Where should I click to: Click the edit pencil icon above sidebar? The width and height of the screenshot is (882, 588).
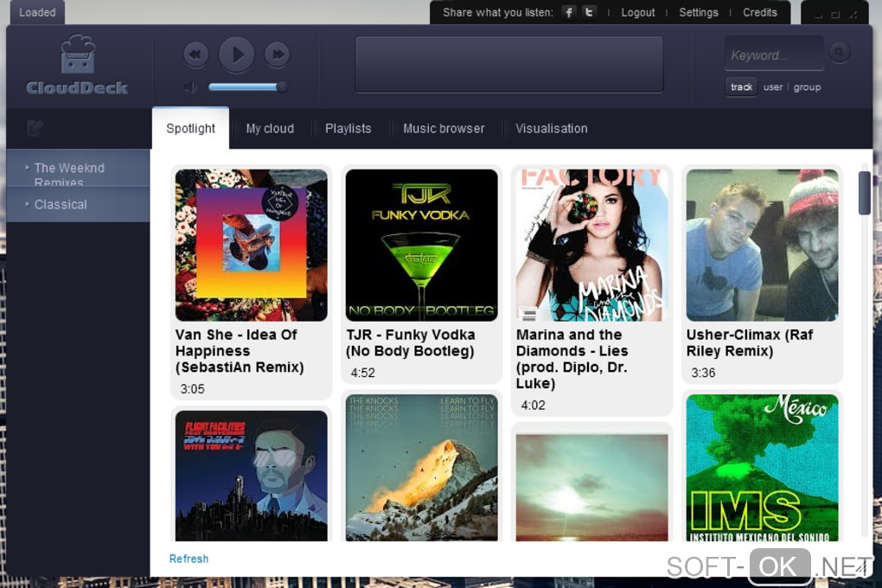click(35, 128)
